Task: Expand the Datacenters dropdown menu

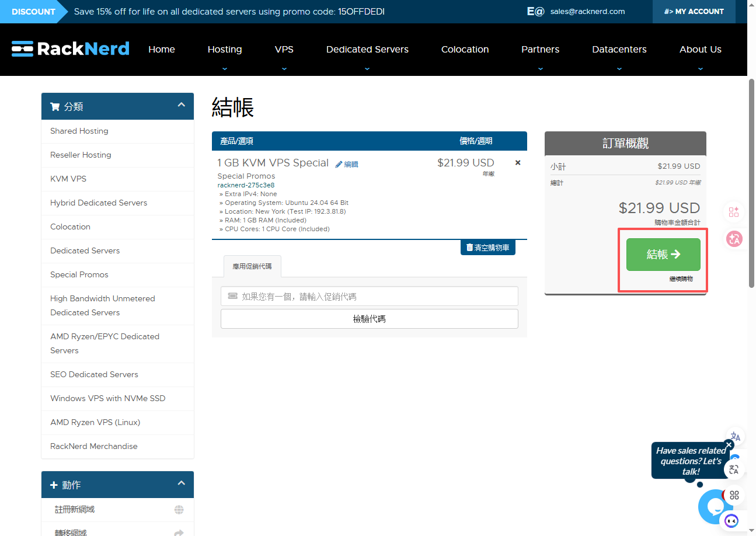Action: pyautogui.click(x=619, y=68)
